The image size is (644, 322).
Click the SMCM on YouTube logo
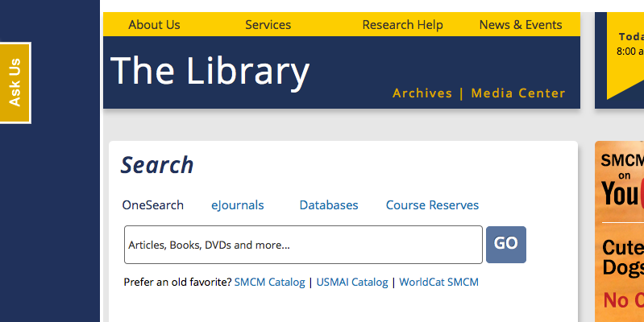click(622, 184)
